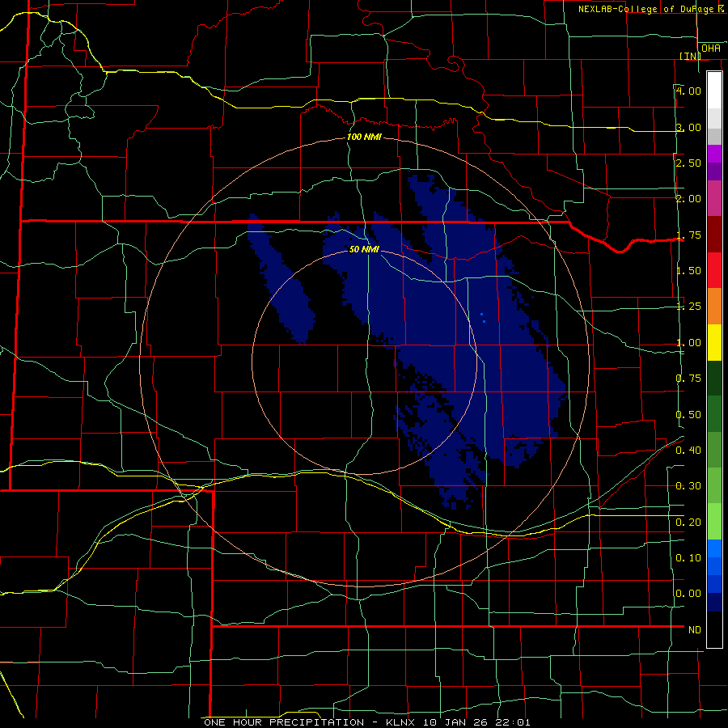Viewport: 728px width, 728px height.
Task: Click the 0.50 legend value
Action: tap(688, 415)
